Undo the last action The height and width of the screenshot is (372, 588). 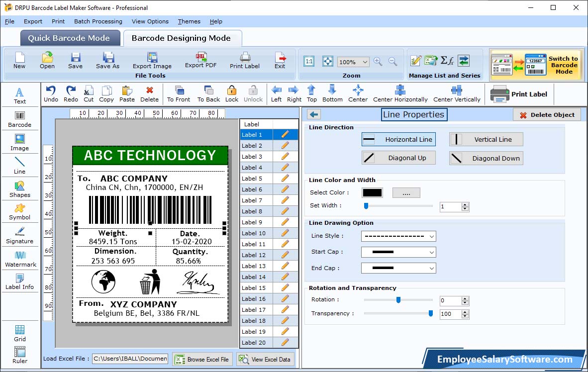[x=51, y=94]
